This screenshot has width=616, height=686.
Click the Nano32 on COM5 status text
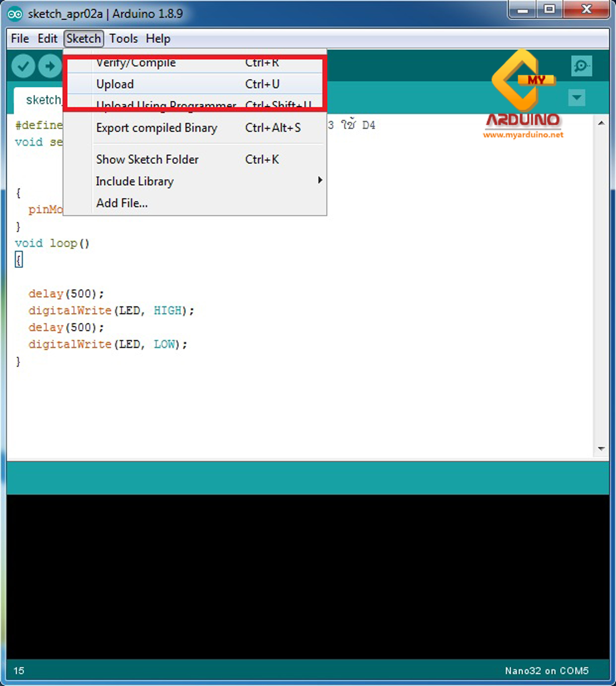pyautogui.click(x=547, y=670)
